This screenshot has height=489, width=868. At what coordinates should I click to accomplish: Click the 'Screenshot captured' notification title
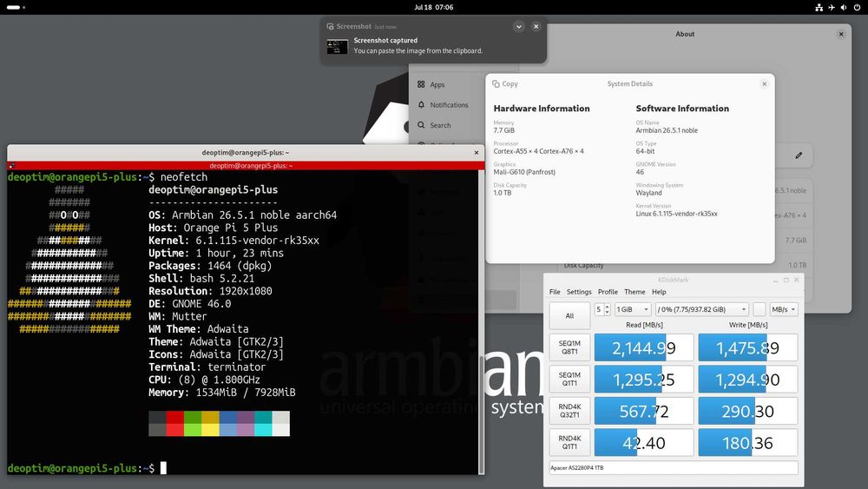point(385,41)
